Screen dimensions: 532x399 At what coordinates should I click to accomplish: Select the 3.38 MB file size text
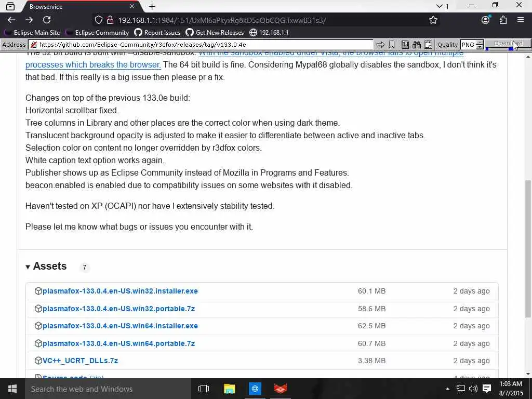click(x=371, y=361)
